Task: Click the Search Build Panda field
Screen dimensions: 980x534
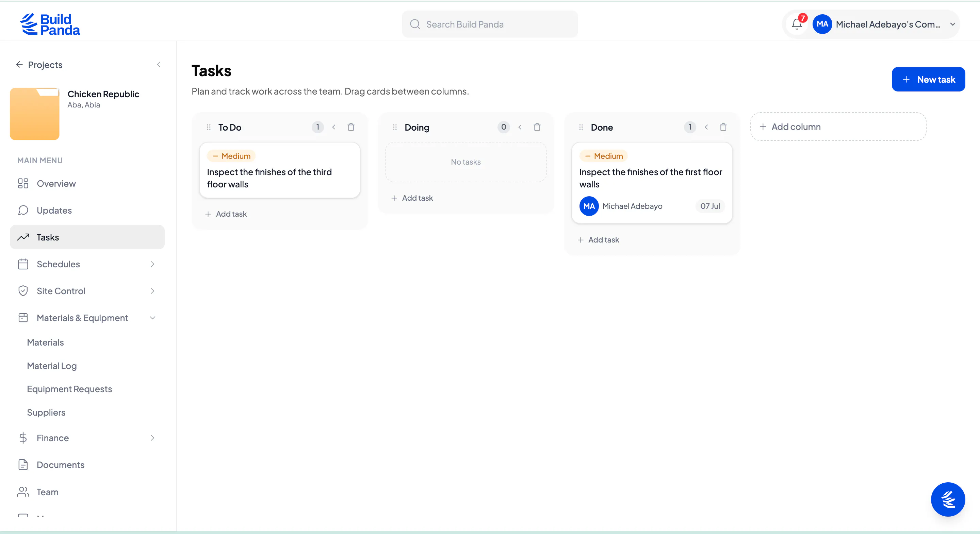Action: 490,24
